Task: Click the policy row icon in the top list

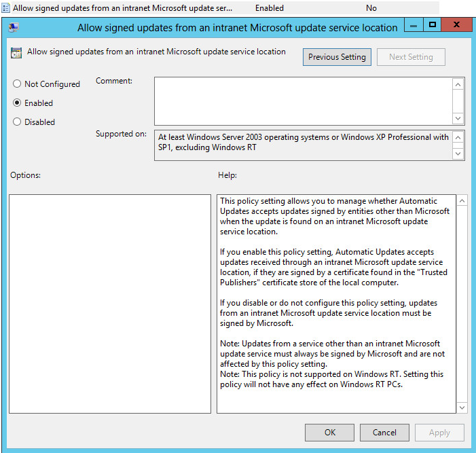Action: pos(6,8)
